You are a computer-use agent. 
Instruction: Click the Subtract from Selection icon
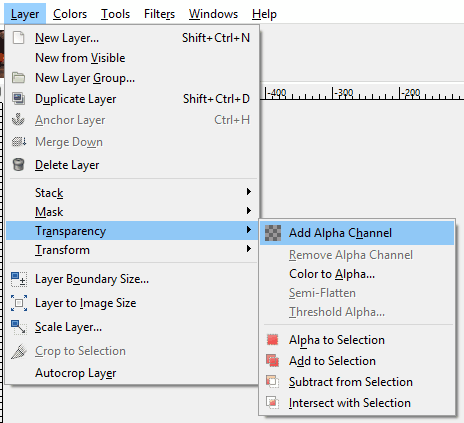273,382
